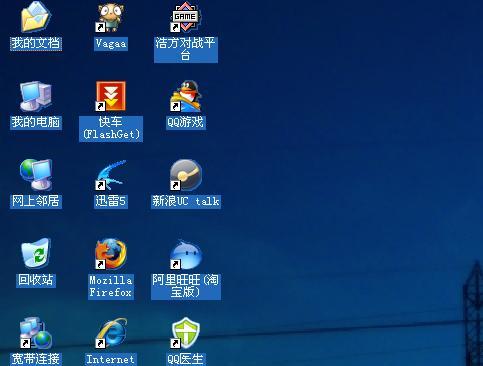The width and height of the screenshot is (483, 366).
Task: Click the 阿里旺旺 blue droplet icon
Action: 186,254
